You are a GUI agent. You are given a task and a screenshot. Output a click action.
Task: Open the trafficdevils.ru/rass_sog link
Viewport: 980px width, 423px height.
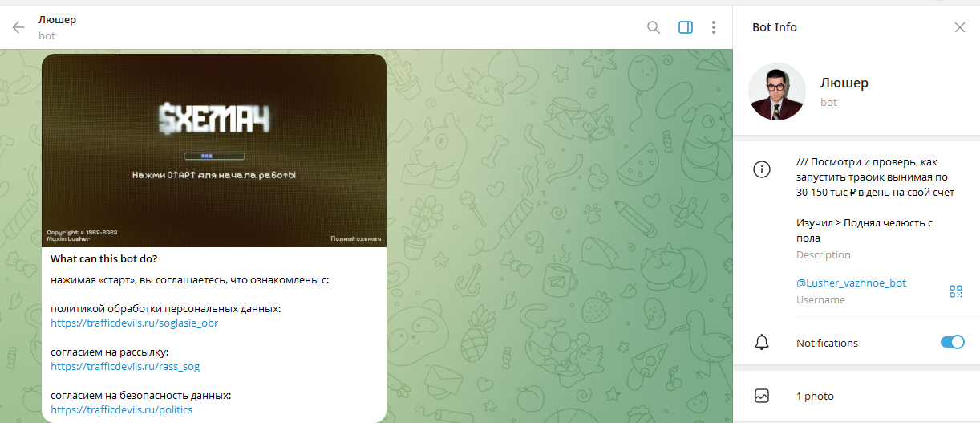[125, 367]
